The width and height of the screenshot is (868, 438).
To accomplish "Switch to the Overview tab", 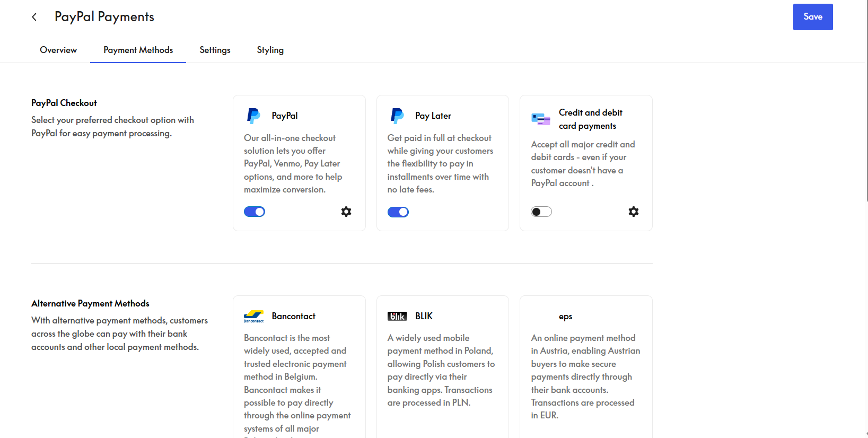I will (x=58, y=50).
